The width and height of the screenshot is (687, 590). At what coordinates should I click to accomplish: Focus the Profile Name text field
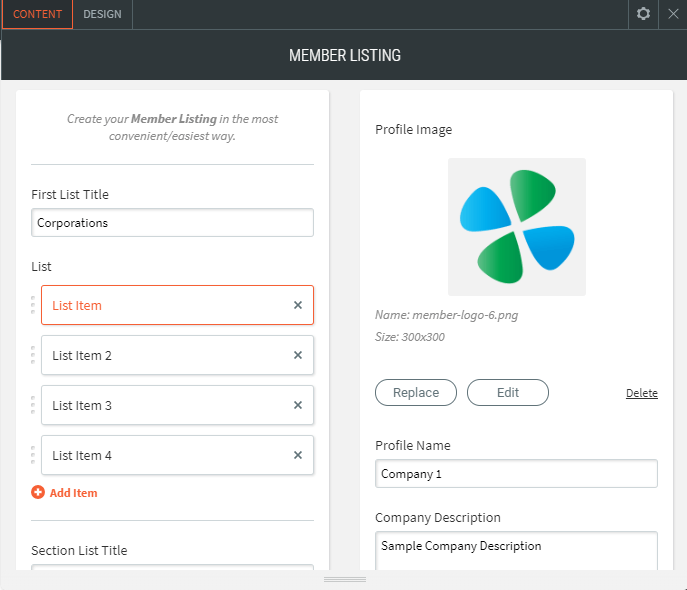[x=516, y=474]
